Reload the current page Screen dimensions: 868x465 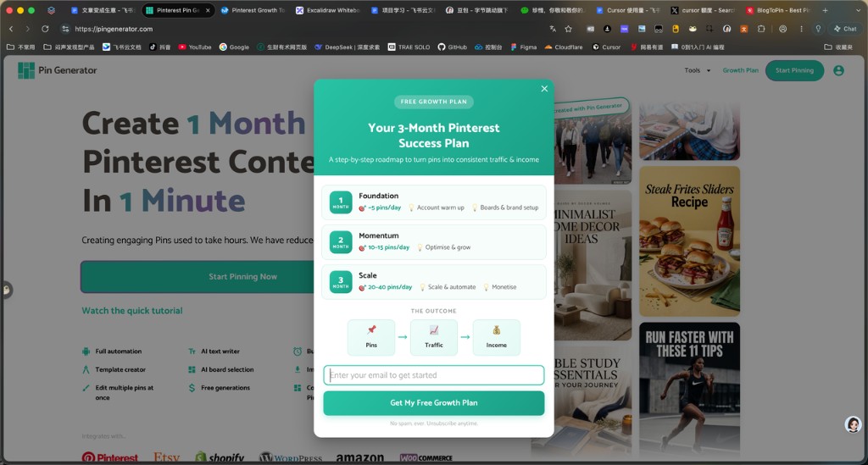click(x=45, y=29)
